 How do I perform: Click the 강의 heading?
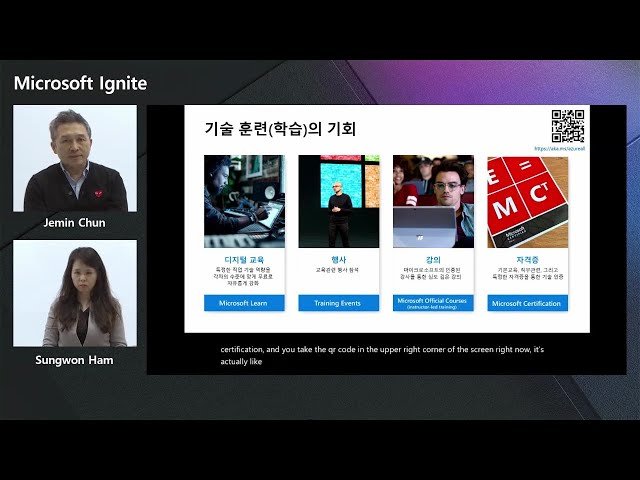[x=433, y=260]
